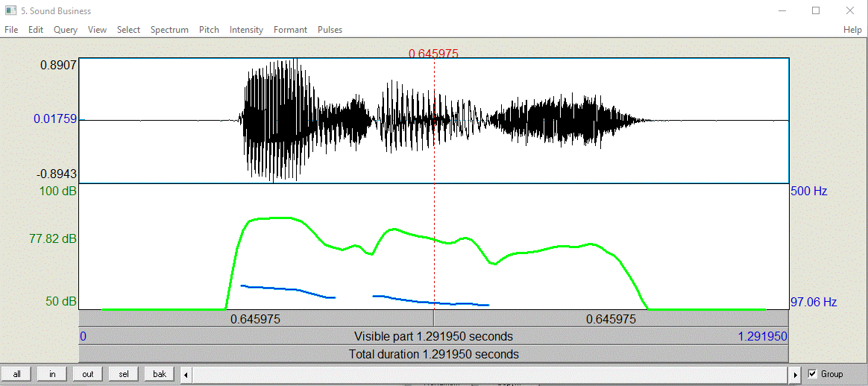Play the left 0.645975 segment bar

(256, 319)
